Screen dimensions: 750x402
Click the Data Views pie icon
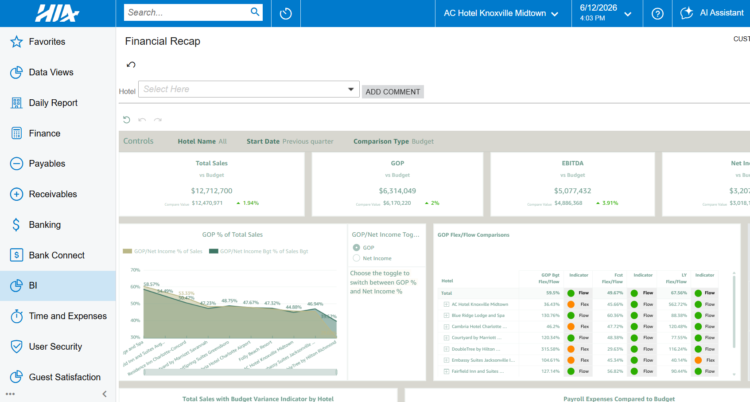pos(16,72)
